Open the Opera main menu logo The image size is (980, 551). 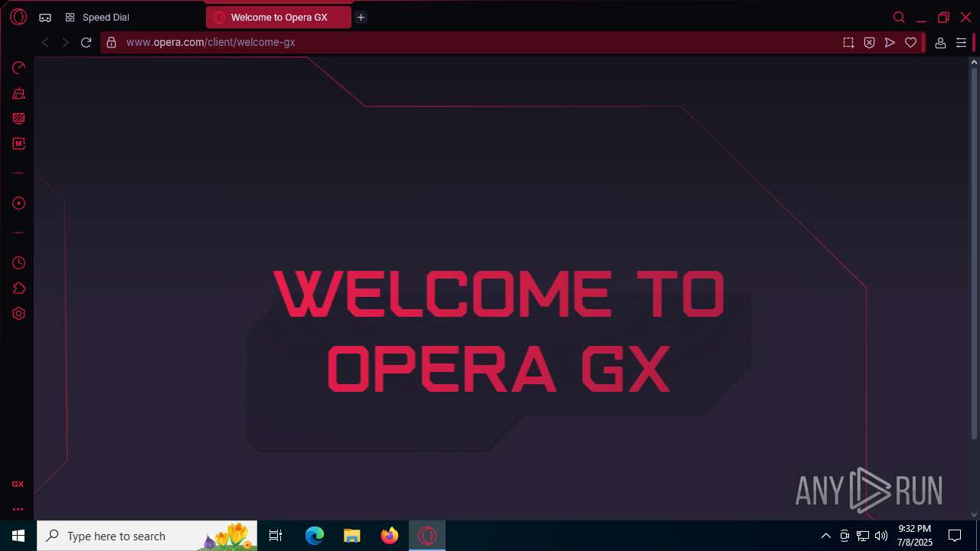(18, 17)
